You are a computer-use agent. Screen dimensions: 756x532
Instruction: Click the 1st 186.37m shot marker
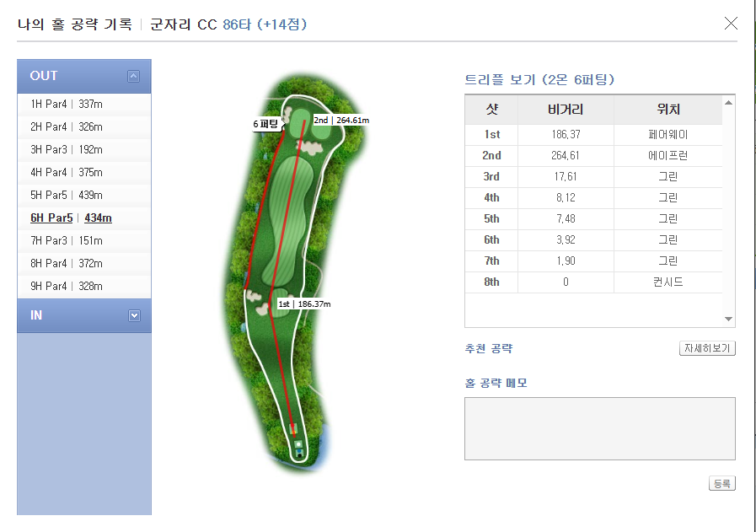[x=304, y=304]
